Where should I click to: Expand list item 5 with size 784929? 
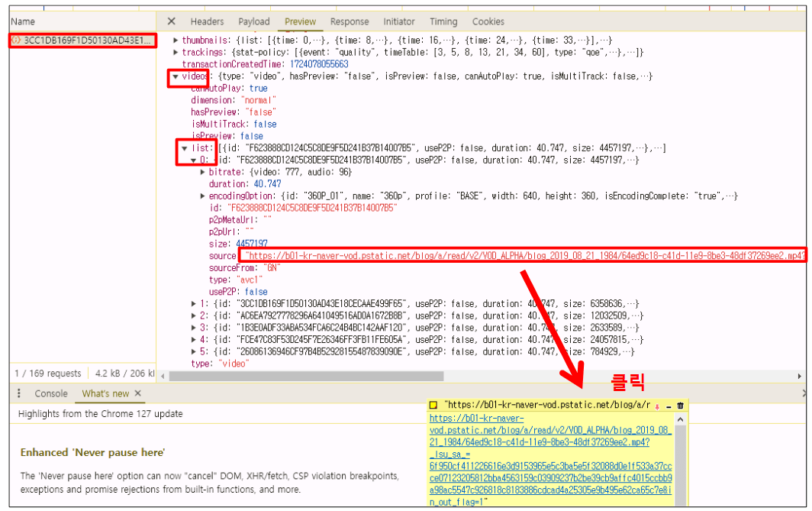point(194,351)
